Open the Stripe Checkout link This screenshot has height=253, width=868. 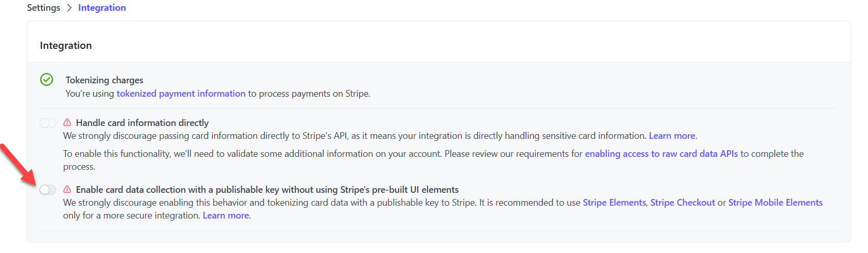(x=682, y=203)
